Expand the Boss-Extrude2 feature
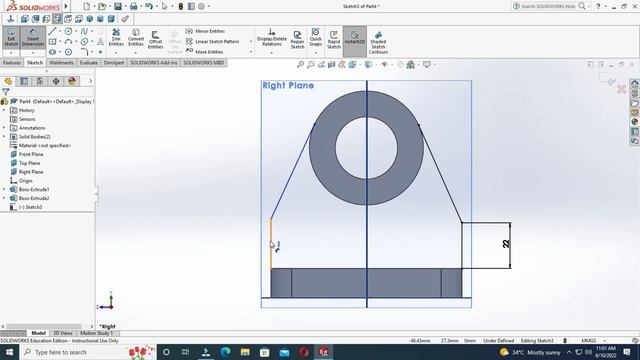Screen dimensions: 640x360 point(4,198)
